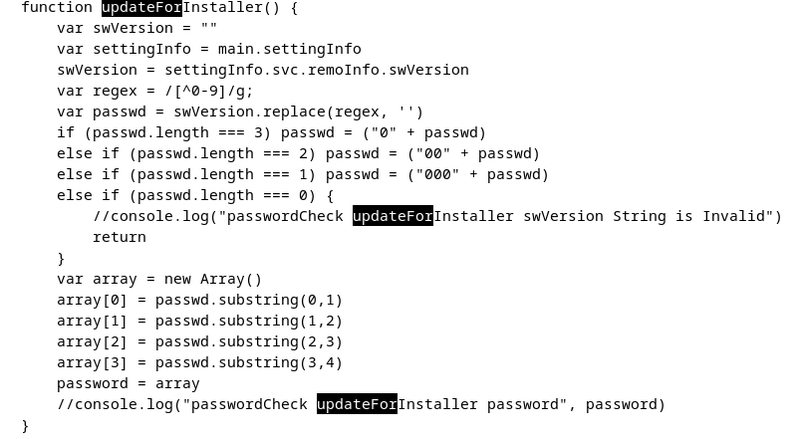The image size is (800, 439).
Task: Click "settingInfo.svc.remoInfo.swVersion" expression
Action: [x=316, y=69]
